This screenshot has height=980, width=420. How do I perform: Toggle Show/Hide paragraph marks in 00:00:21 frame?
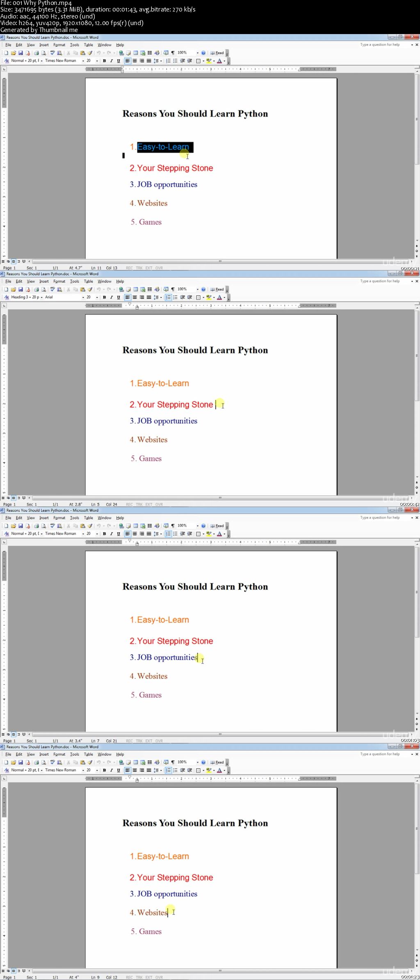[173, 53]
